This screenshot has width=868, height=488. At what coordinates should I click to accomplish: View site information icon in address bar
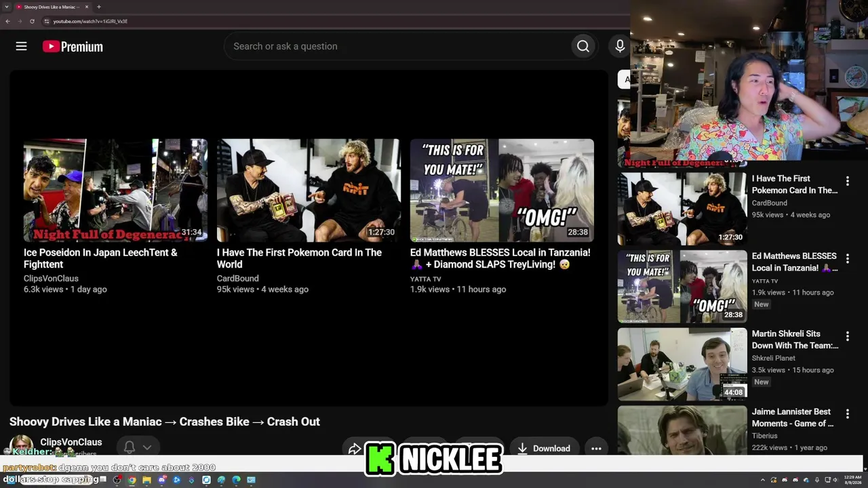click(46, 21)
